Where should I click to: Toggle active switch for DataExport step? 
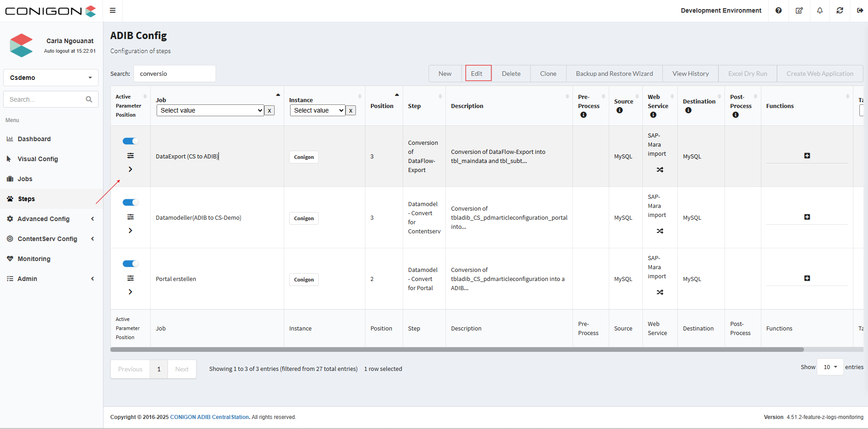(130, 141)
